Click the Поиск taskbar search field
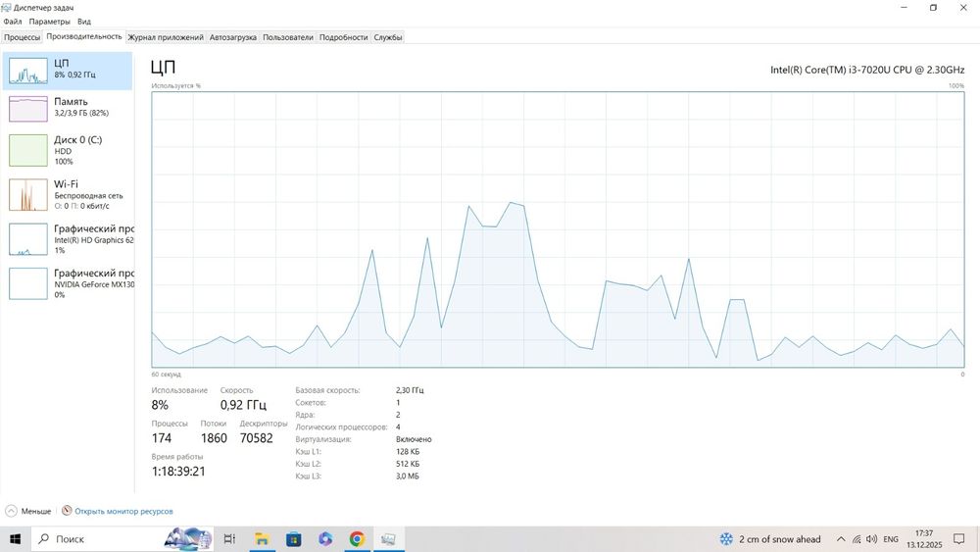The height and width of the screenshot is (552, 980). click(x=122, y=539)
